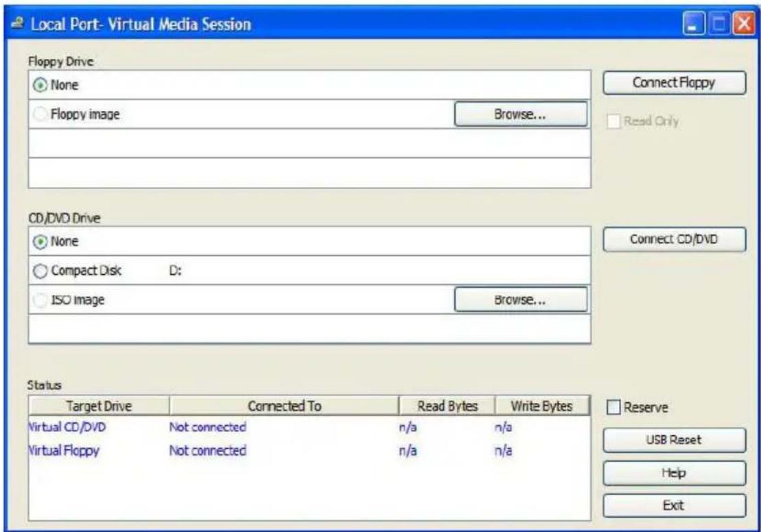Select None radio under Floppy Drive

click(x=40, y=85)
